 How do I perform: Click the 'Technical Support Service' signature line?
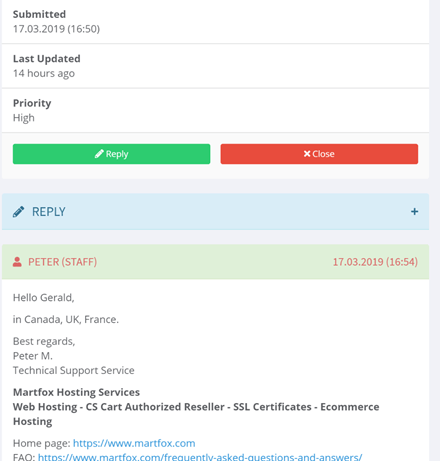pyautogui.click(x=74, y=370)
